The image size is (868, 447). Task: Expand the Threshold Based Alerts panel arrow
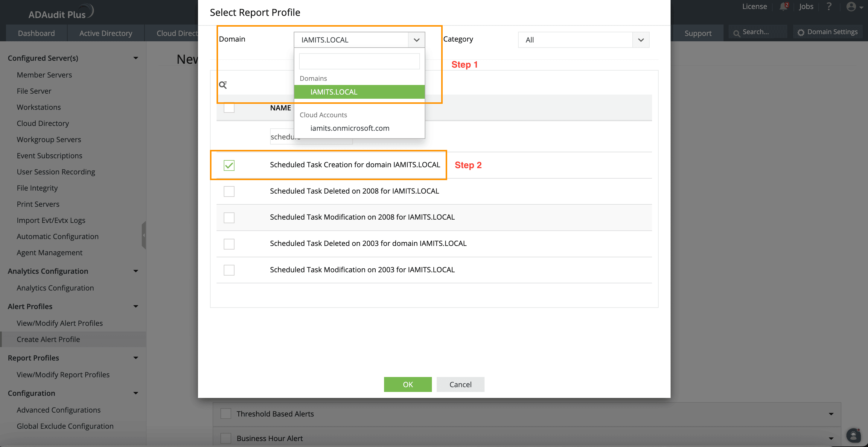pos(831,414)
